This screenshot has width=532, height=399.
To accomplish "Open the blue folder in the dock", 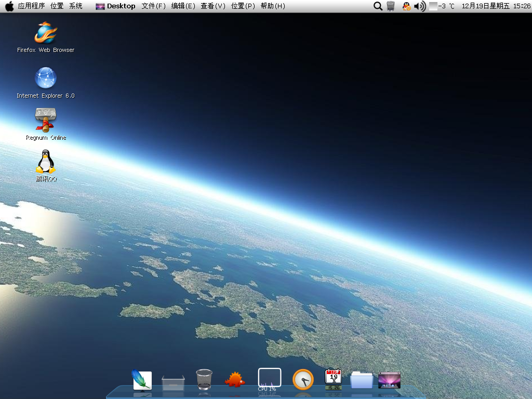I will point(362,380).
